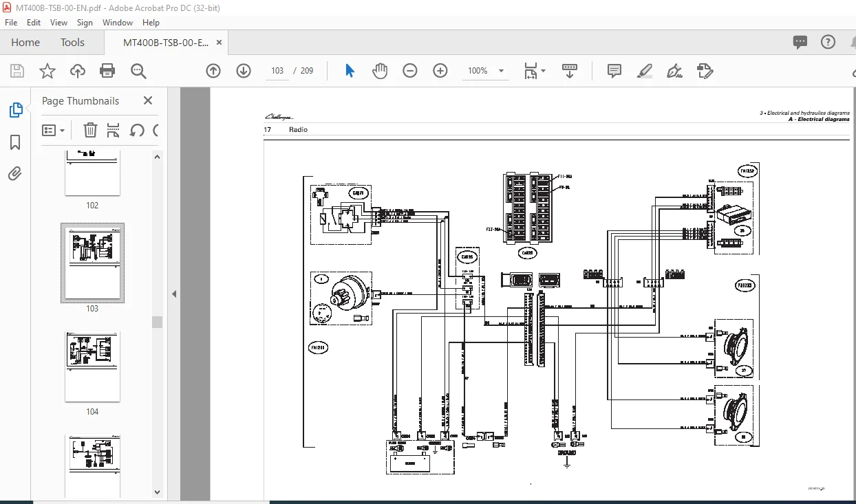Open the find text magnifier tool

pos(138,71)
